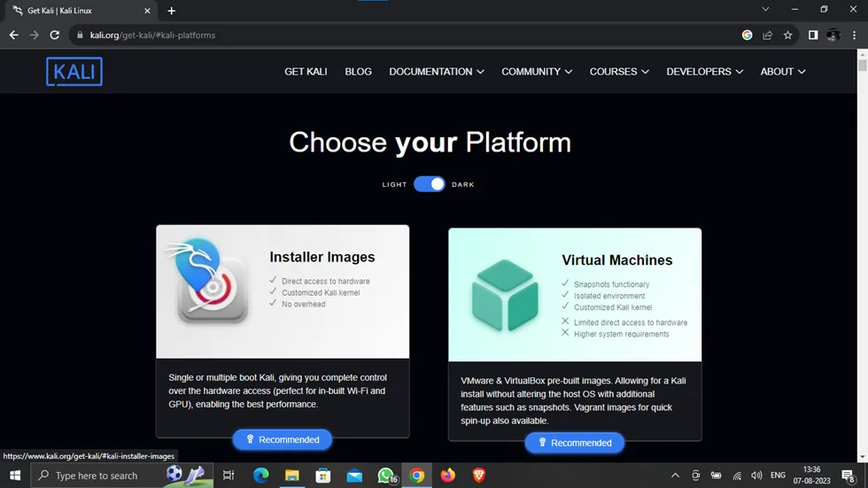
Task: Open the Windows Start menu
Action: [x=15, y=476]
